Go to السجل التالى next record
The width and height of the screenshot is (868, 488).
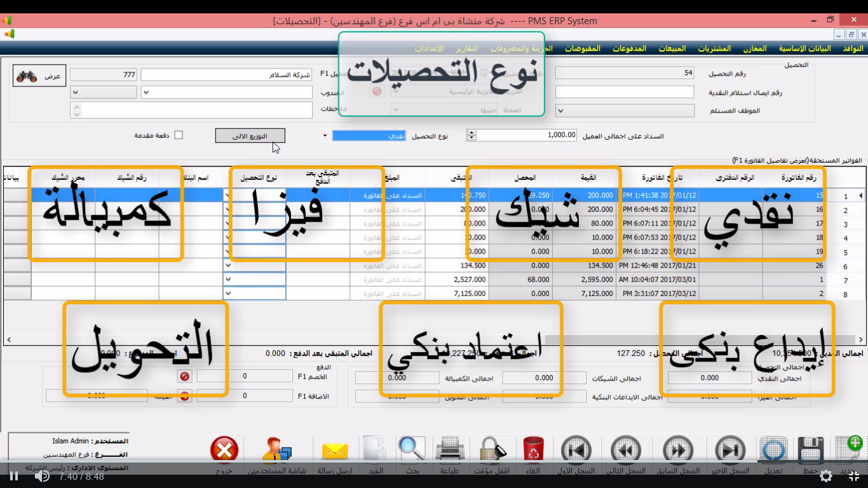(x=626, y=451)
